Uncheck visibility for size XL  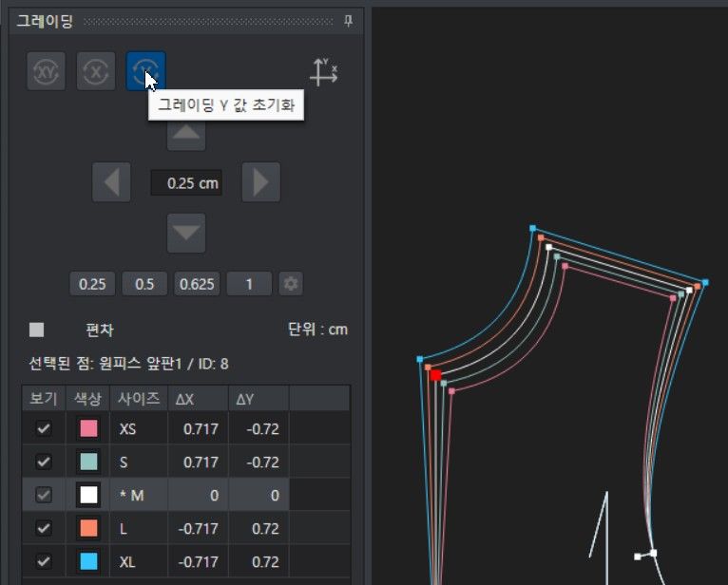click(x=44, y=561)
